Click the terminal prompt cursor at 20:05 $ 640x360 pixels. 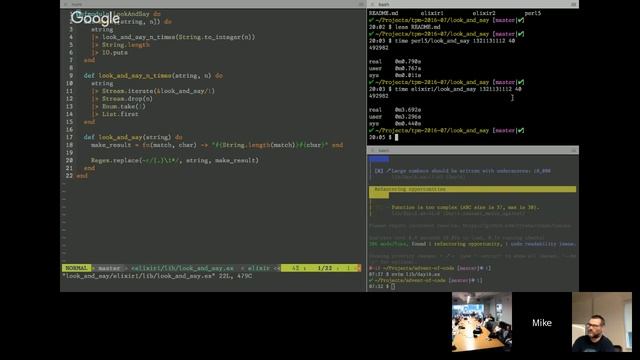click(x=396, y=138)
